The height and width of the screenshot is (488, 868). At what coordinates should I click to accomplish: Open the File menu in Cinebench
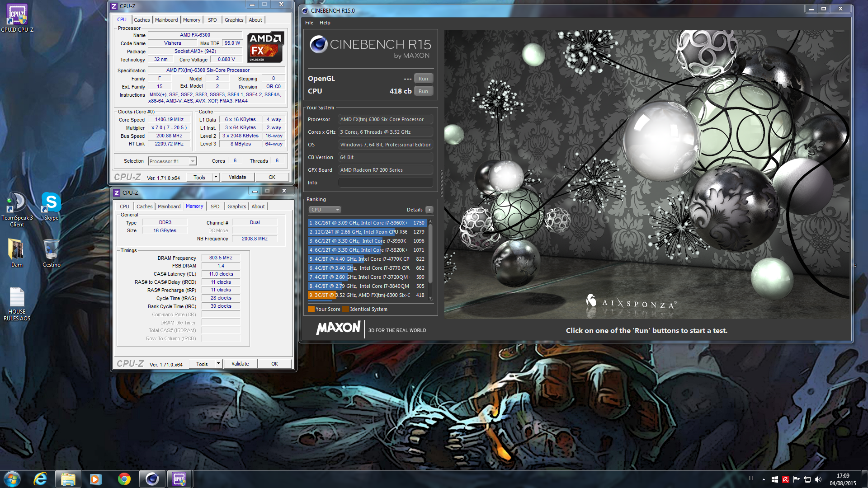[x=309, y=23]
